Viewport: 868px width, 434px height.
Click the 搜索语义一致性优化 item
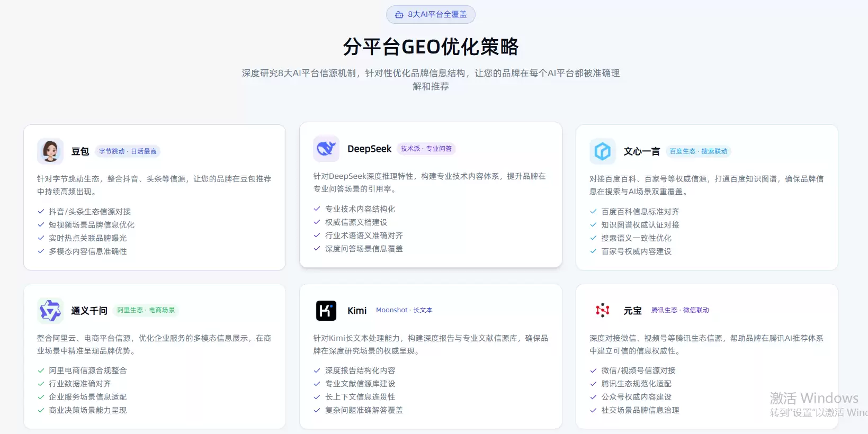click(x=631, y=238)
